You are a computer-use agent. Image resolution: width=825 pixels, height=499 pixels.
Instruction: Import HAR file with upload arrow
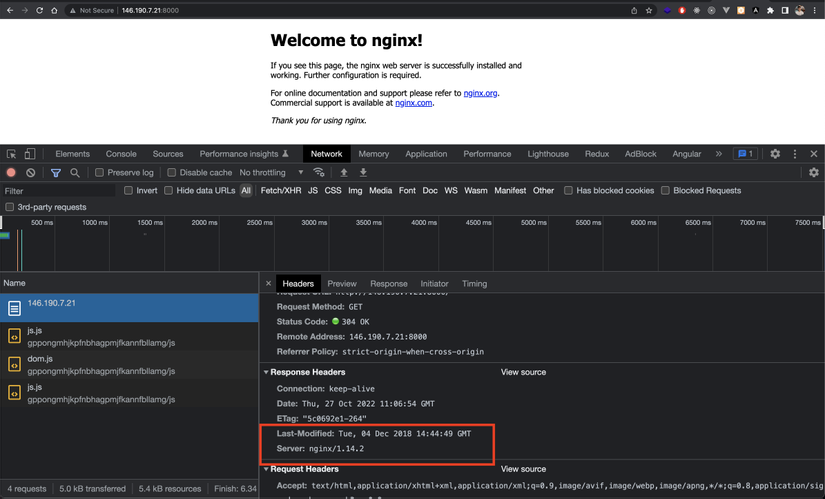tap(344, 172)
